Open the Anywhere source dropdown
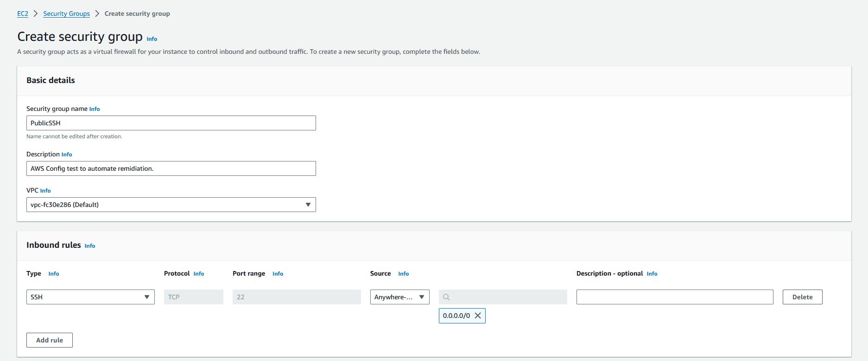868x361 pixels. (400, 297)
